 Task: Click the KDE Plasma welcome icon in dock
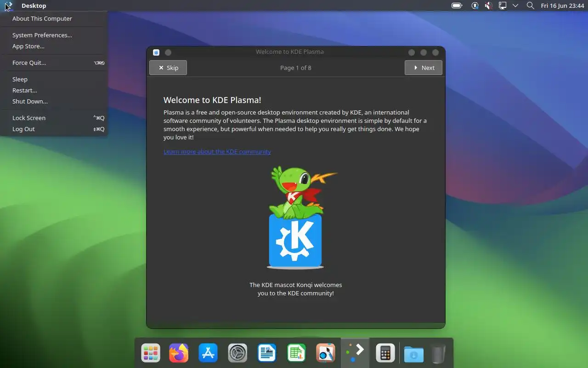coord(355,353)
